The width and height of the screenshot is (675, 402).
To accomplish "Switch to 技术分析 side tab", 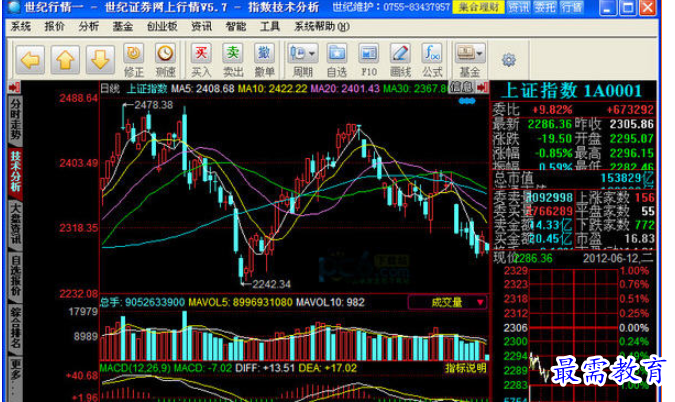I will (15, 171).
